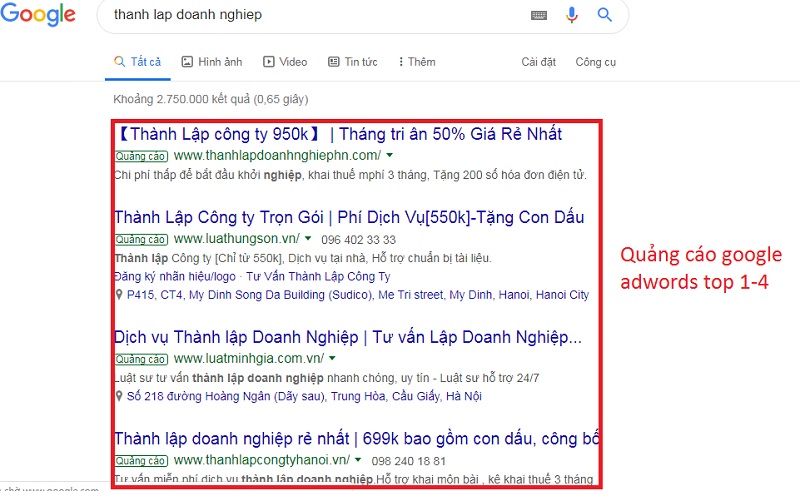Click location pin icon beside Hoàng Ngân address
The image size is (800, 491).
coord(119,396)
